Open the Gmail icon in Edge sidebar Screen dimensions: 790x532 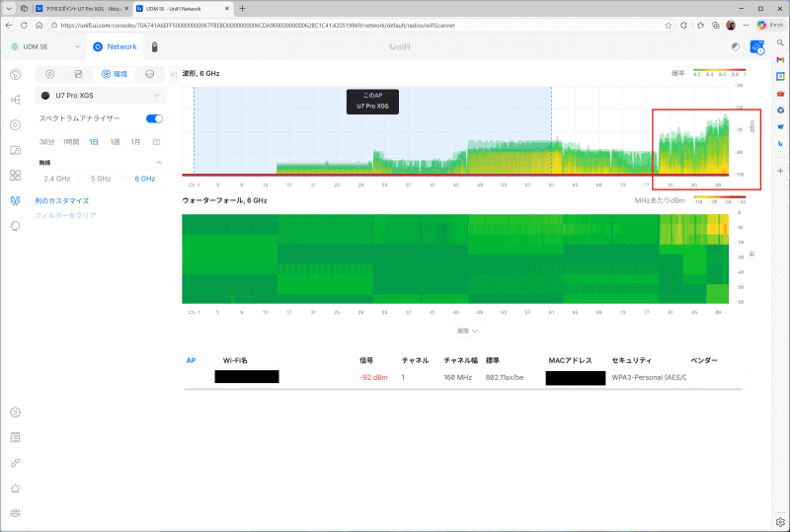click(780, 59)
